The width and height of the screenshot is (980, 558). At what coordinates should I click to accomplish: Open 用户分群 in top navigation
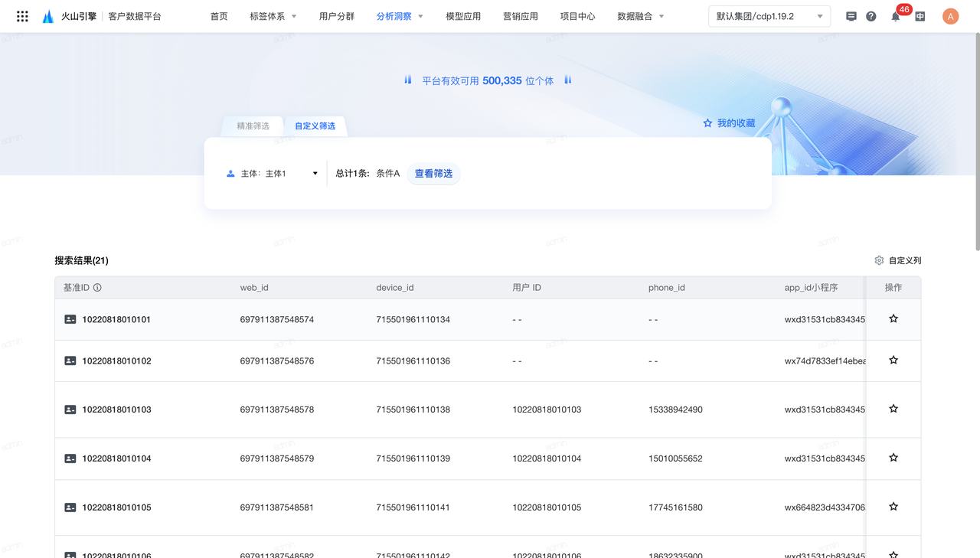(x=337, y=16)
